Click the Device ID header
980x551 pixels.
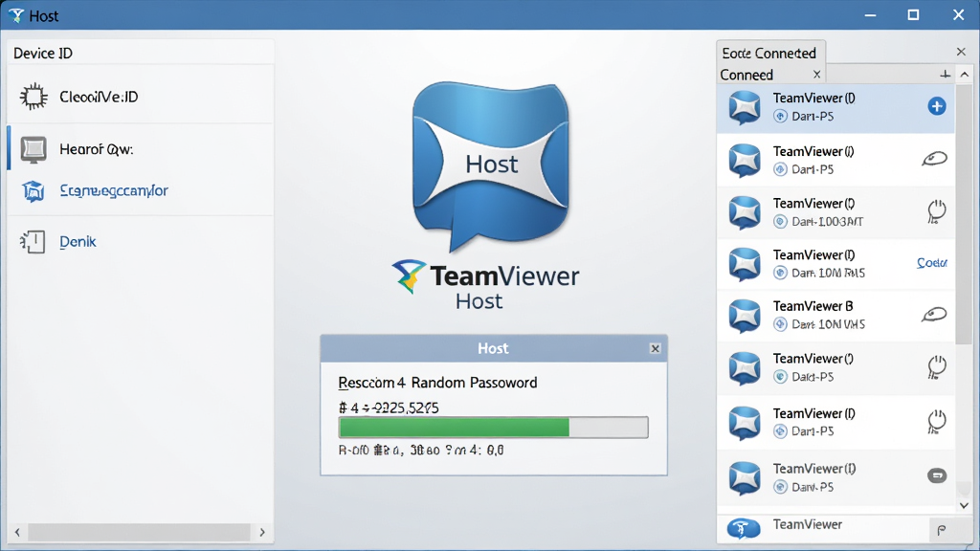(43, 54)
